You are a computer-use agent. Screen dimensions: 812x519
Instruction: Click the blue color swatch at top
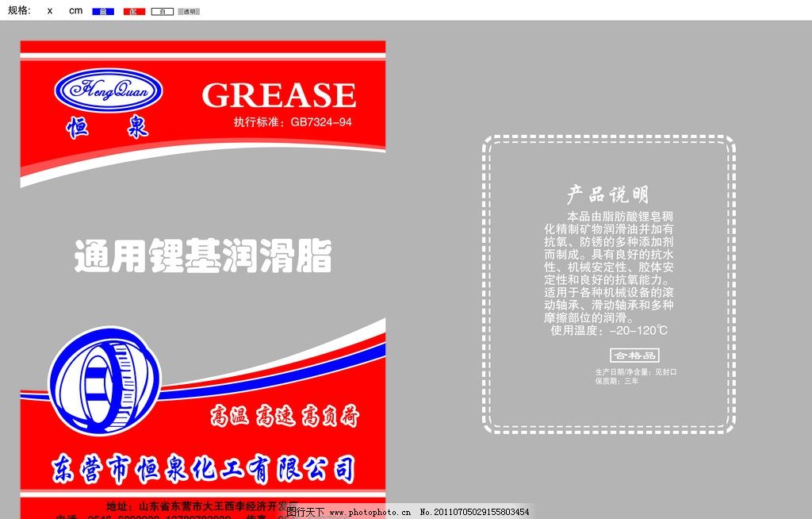(102, 11)
